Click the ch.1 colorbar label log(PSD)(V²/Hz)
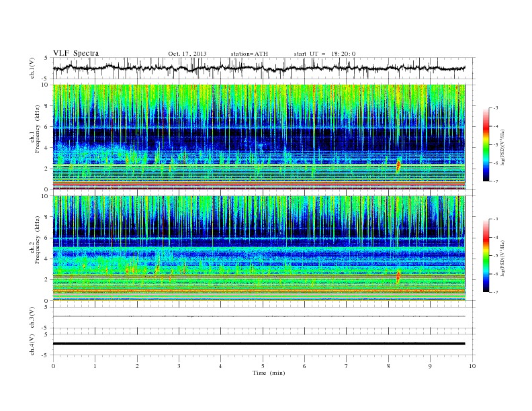The height and width of the screenshot is (411, 532). point(503,148)
